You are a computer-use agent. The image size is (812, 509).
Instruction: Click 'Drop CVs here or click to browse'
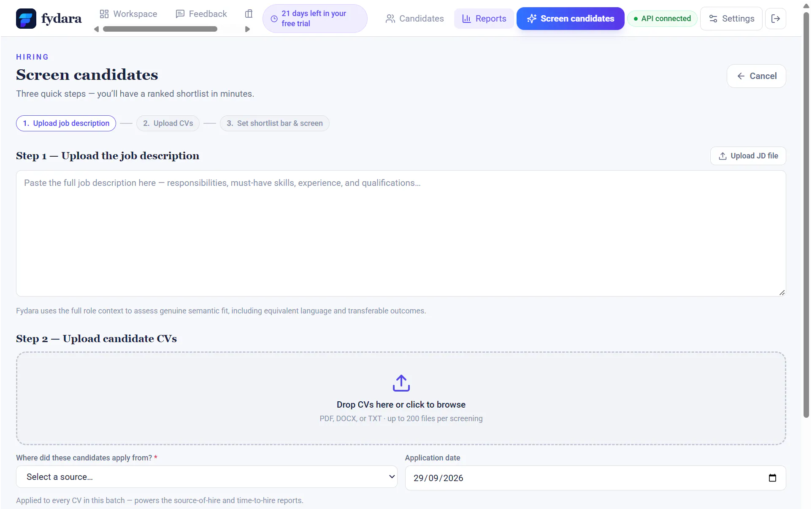401,405
